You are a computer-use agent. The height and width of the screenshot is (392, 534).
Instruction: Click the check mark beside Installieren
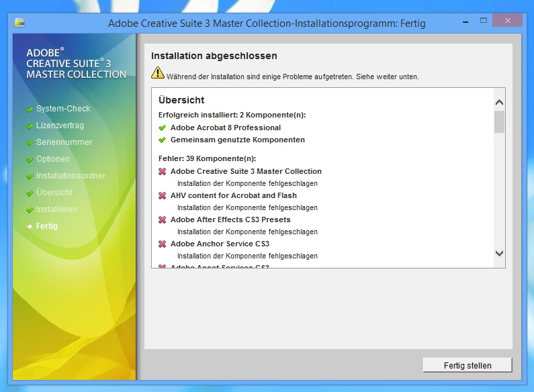tap(30, 210)
